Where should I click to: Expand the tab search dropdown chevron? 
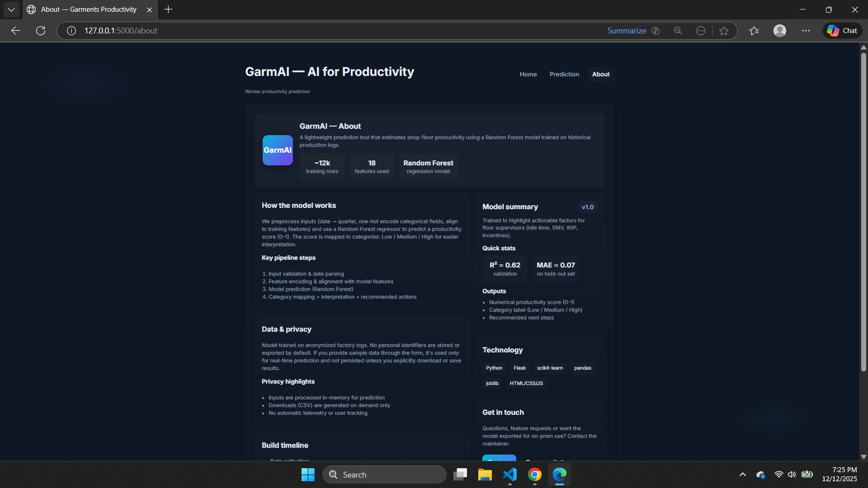[11, 9]
